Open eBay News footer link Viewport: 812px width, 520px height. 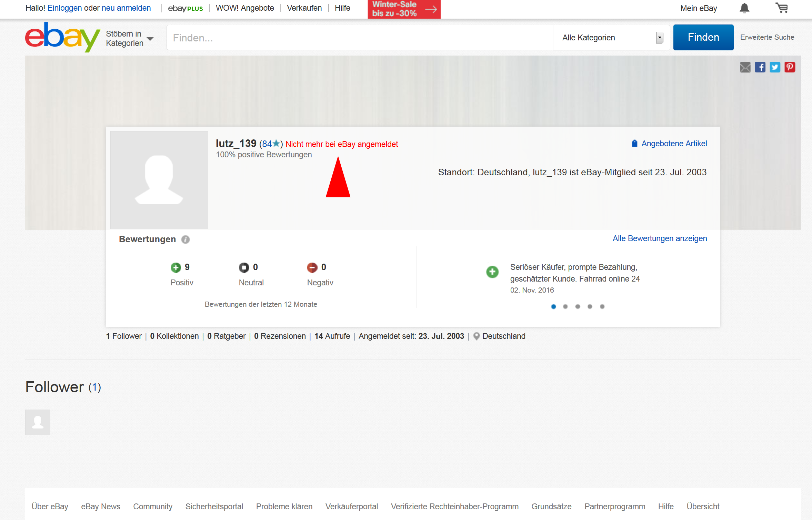pyautogui.click(x=101, y=507)
